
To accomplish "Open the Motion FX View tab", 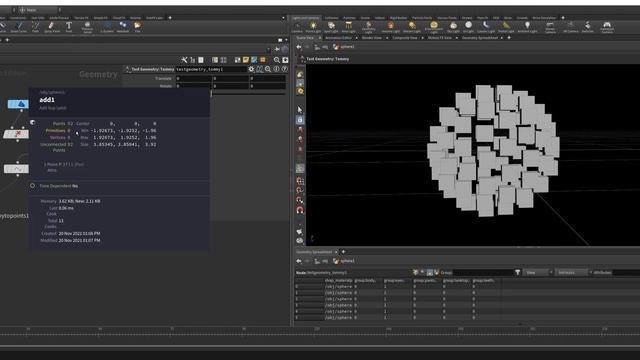I will tap(440, 38).
